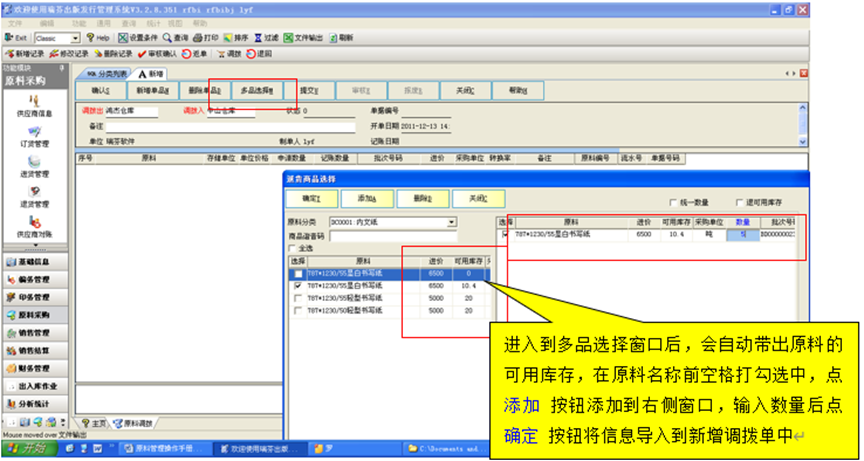This screenshot has width=864, height=461.
Task: Click the 商品谐音码 input field
Action: pos(393,236)
